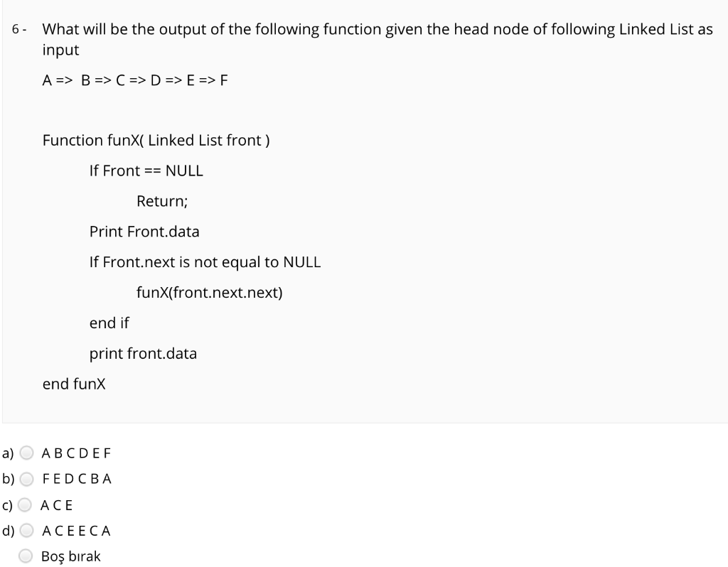The image size is (728, 567).
Task: Click the Boş bırak label text
Action: pyautogui.click(x=70, y=556)
